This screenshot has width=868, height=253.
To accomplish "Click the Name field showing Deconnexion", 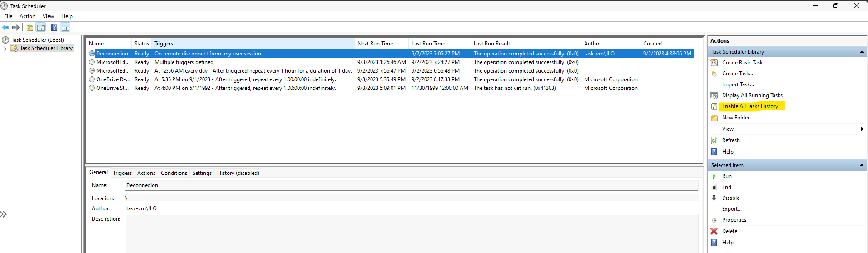I will pos(412,185).
